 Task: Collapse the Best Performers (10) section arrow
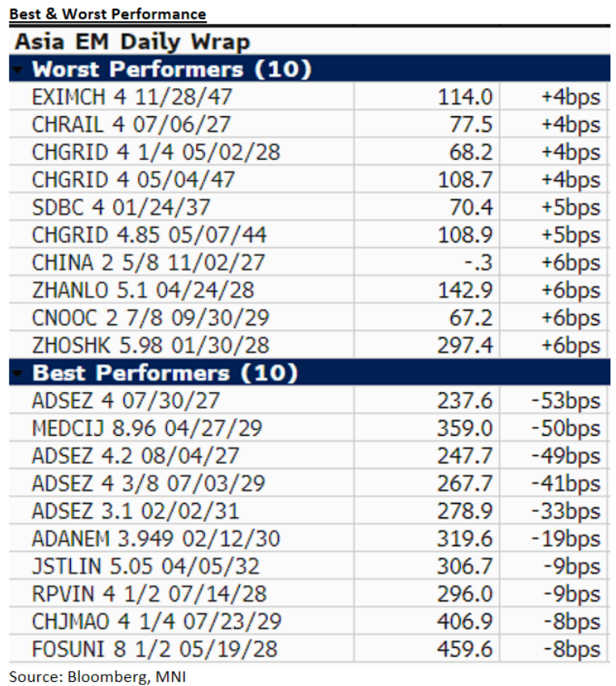(x=18, y=373)
